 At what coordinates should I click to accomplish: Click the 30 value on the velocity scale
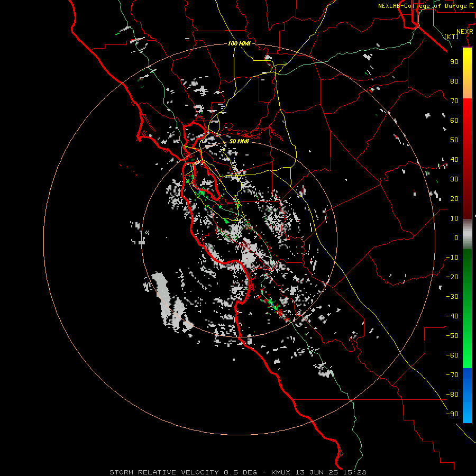pos(454,179)
